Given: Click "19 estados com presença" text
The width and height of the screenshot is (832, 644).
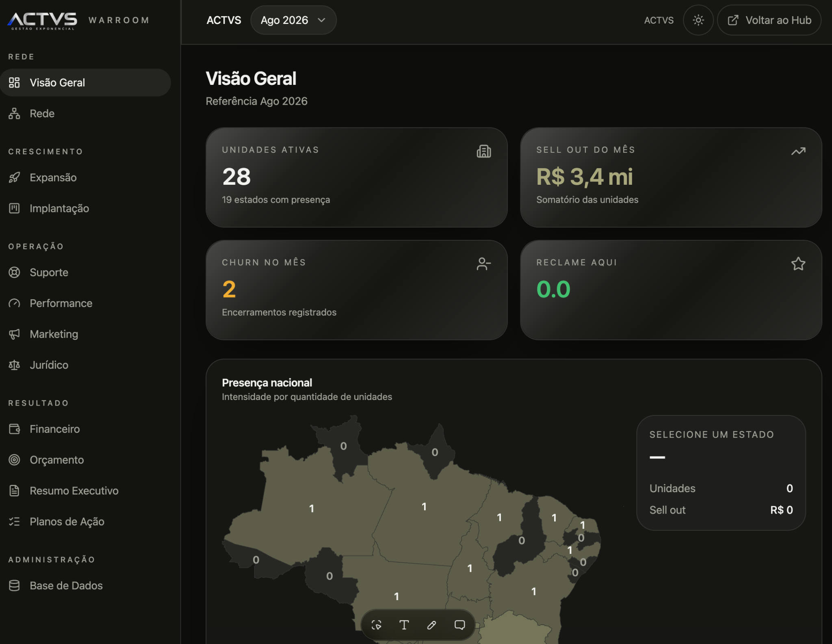Looking at the screenshot, I should pyautogui.click(x=276, y=200).
